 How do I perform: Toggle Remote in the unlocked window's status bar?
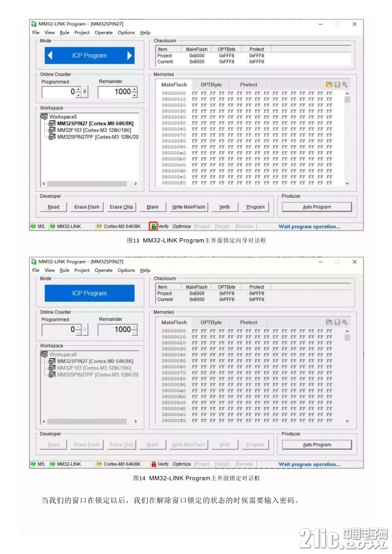tap(245, 226)
